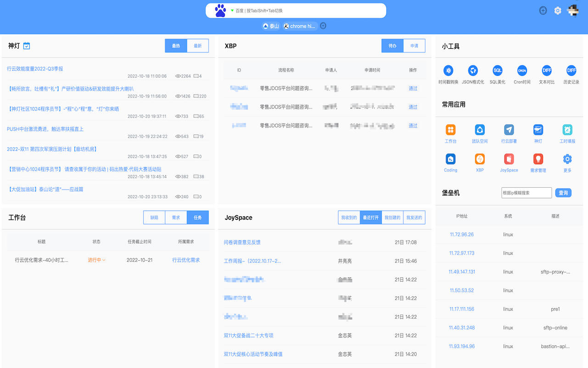The image size is (588, 368).
Task: Open the 时间戳转换 timestamp tool
Action: point(448,74)
